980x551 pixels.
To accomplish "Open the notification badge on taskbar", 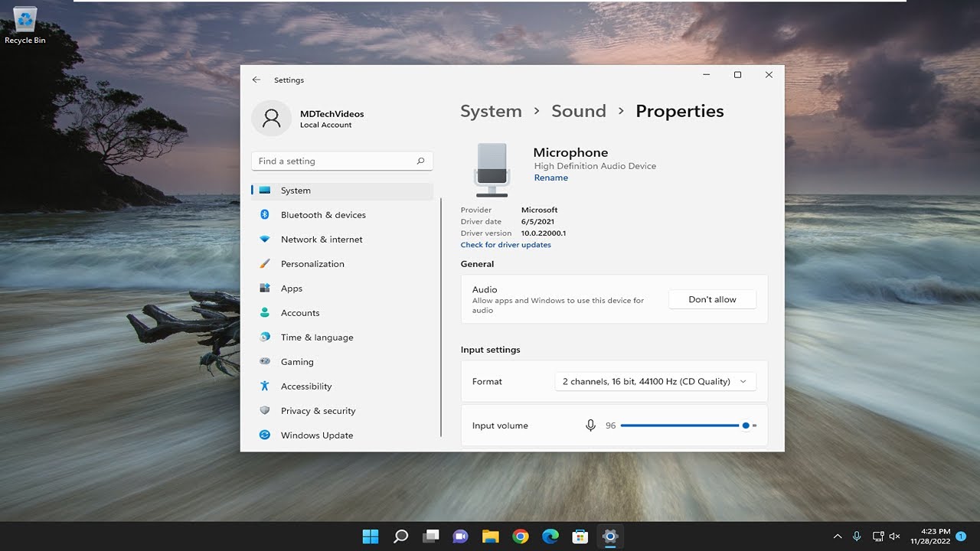I will (961, 536).
